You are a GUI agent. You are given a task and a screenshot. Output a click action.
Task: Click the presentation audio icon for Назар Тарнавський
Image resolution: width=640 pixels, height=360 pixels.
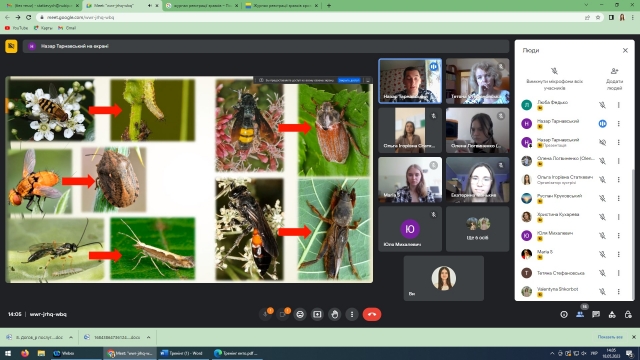point(602,142)
